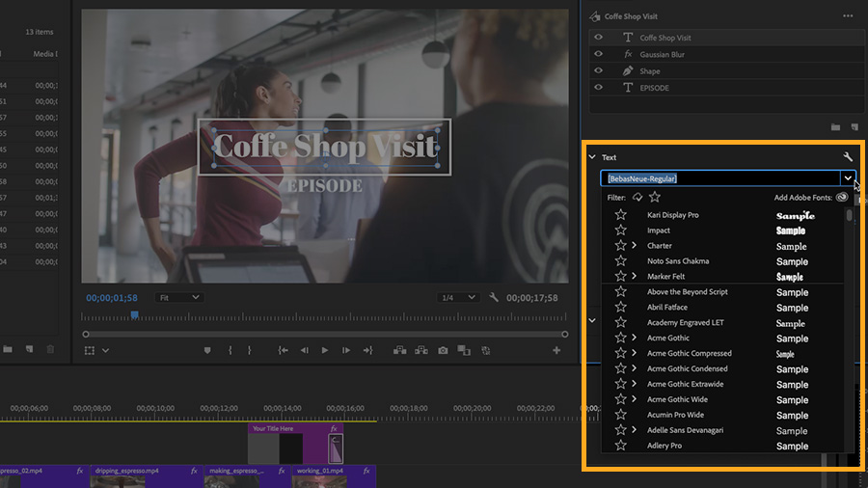Open the Button Editor plus icon
Screen dimensions: 868x488
point(556,350)
